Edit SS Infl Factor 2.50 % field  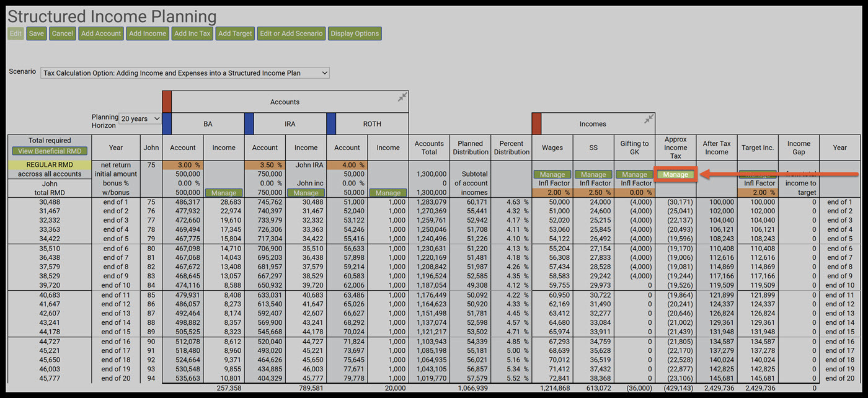593,193
